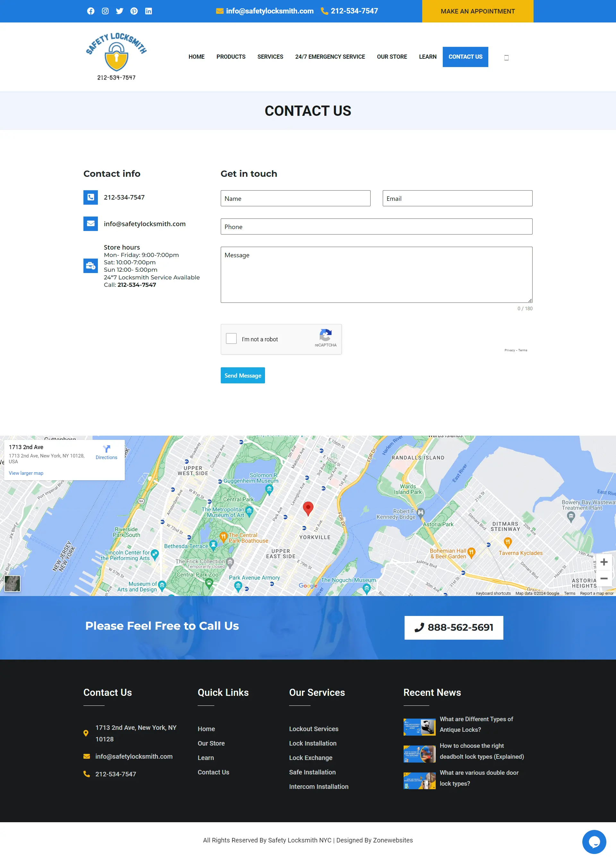Click the Pinterest icon in header
The height and width of the screenshot is (862, 616).
[134, 11]
